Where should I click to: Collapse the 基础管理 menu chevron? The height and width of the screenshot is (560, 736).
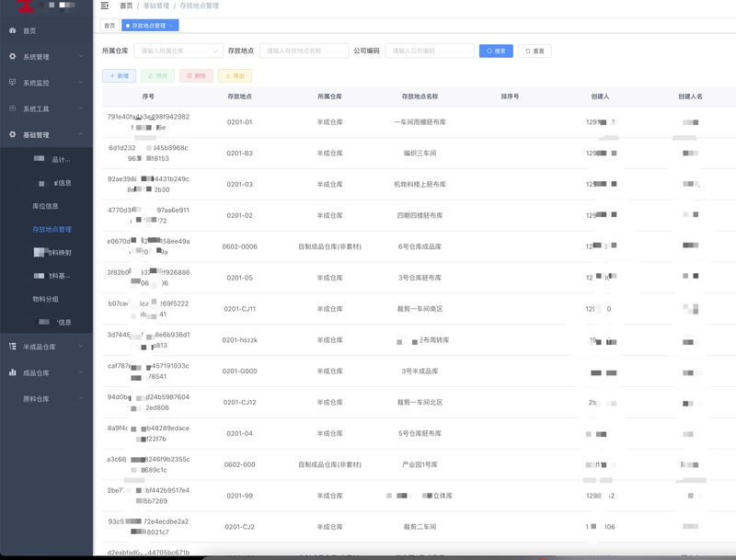81,134
